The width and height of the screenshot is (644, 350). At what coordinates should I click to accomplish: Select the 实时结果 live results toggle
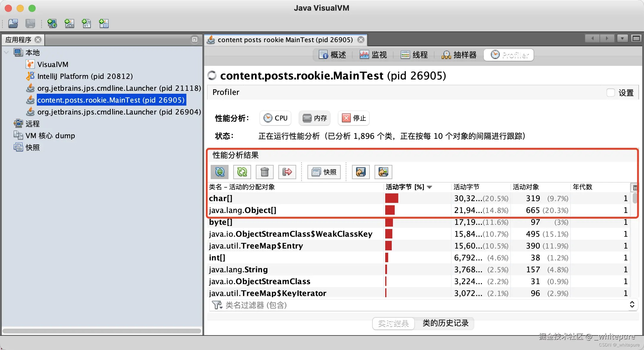pyautogui.click(x=393, y=323)
